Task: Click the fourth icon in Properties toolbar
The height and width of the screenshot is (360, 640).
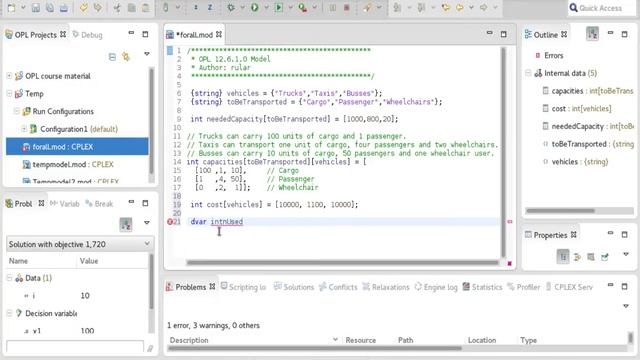Action: pos(605,257)
